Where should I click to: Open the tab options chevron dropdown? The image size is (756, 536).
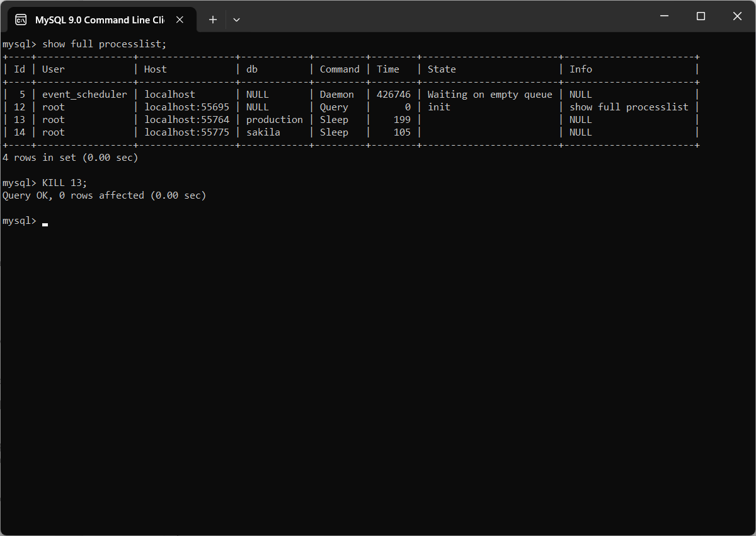(x=236, y=20)
